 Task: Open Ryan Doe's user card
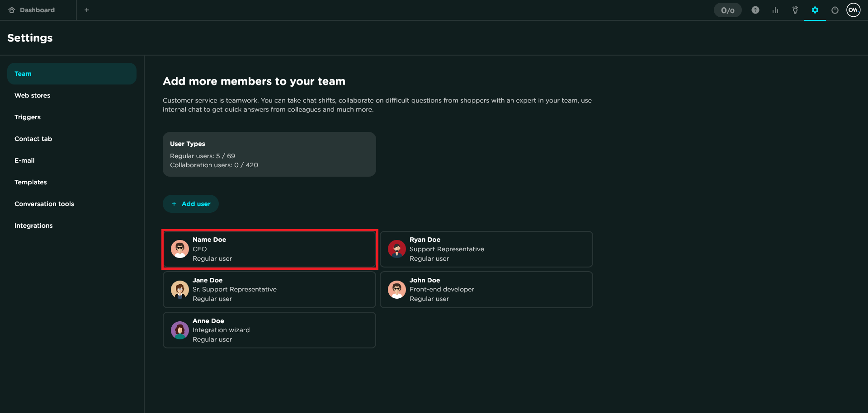click(x=486, y=249)
